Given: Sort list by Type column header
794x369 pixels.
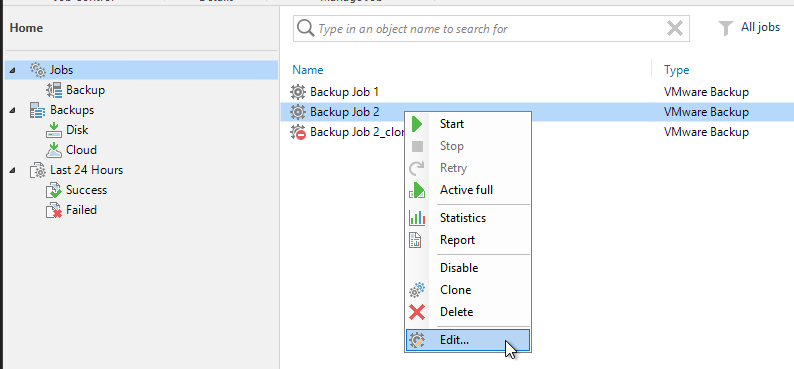Looking at the screenshot, I should pyautogui.click(x=677, y=70).
